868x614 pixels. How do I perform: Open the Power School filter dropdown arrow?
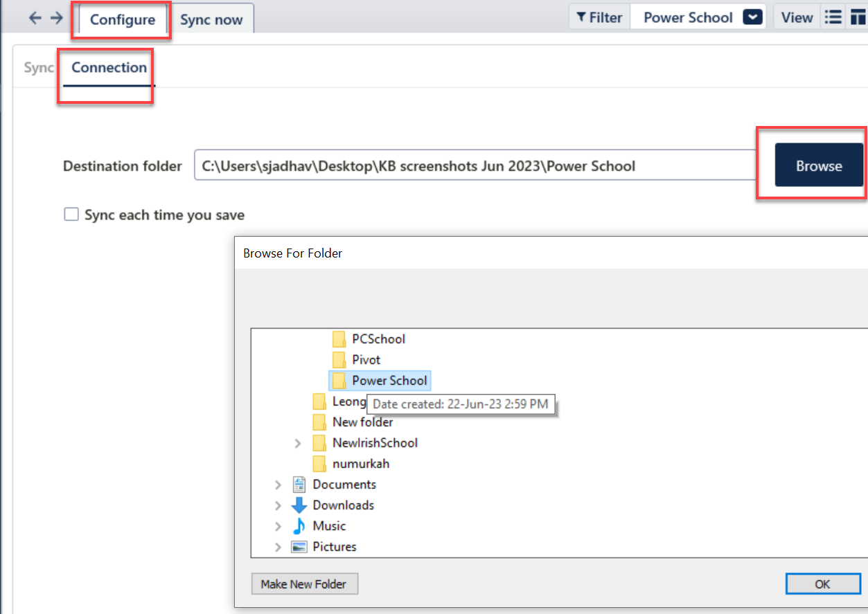coord(753,18)
